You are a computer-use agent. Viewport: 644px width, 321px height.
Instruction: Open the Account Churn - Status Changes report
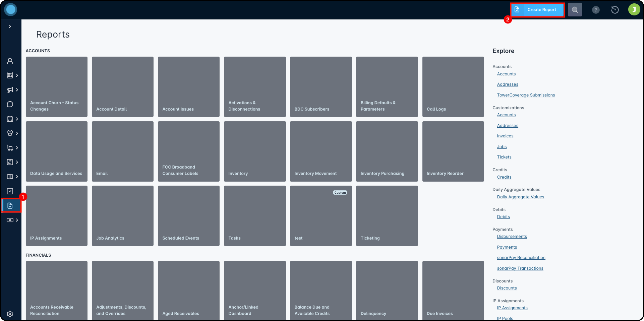click(x=57, y=87)
